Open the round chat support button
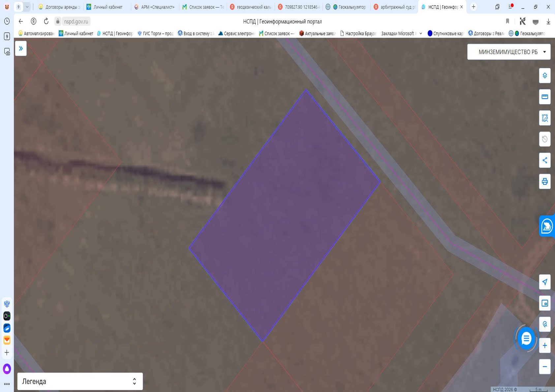555x392 pixels. (x=526, y=338)
